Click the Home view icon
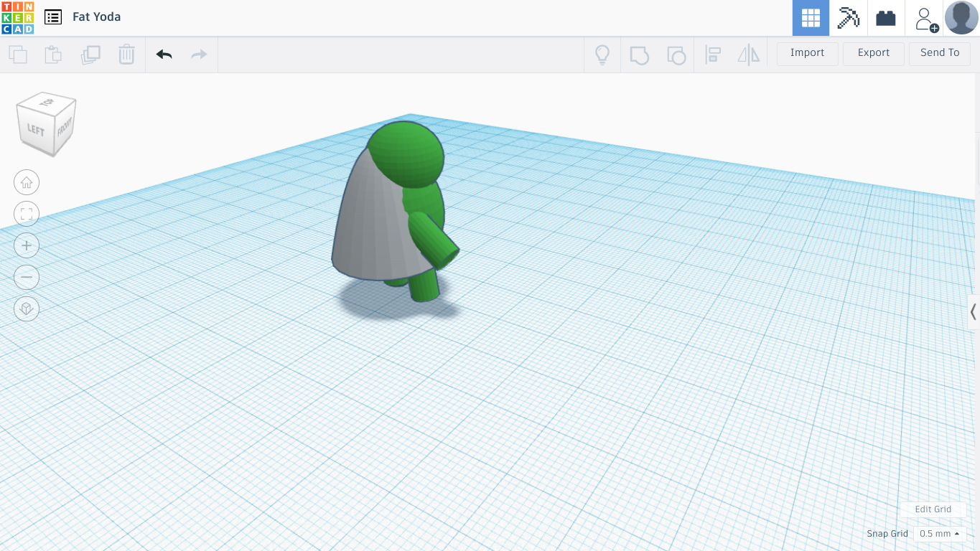The image size is (980, 551). [27, 182]
